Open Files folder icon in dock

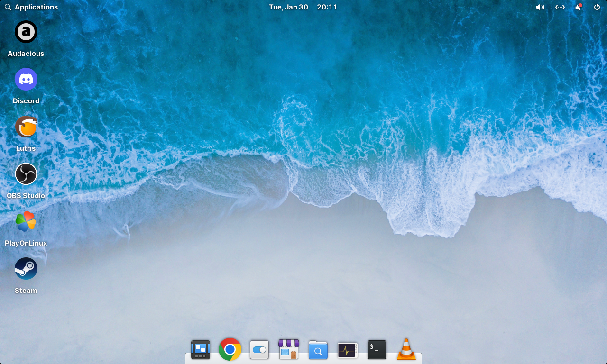(x=318, y=350)
